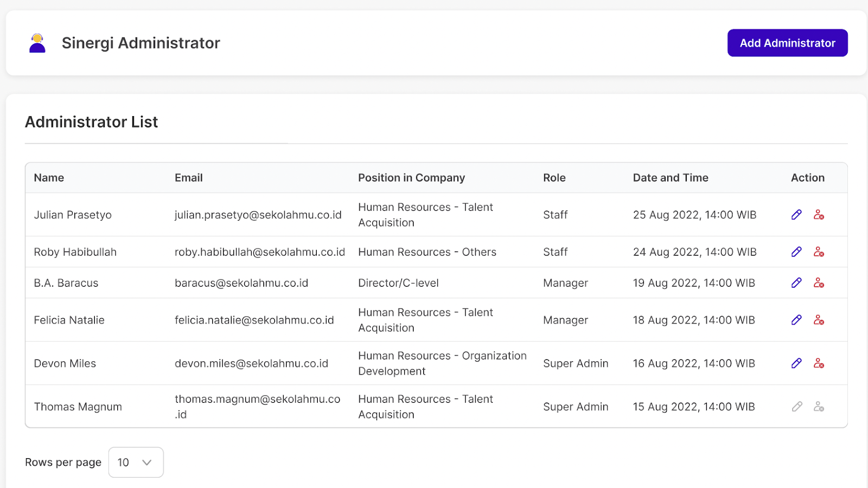Click the Sinergi Administrator page title
Screen dimensions: 868x488
[x=141, y=43]
